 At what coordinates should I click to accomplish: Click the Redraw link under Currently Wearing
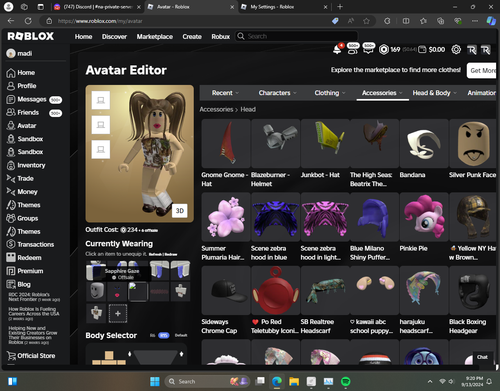[x=171, y=254]
